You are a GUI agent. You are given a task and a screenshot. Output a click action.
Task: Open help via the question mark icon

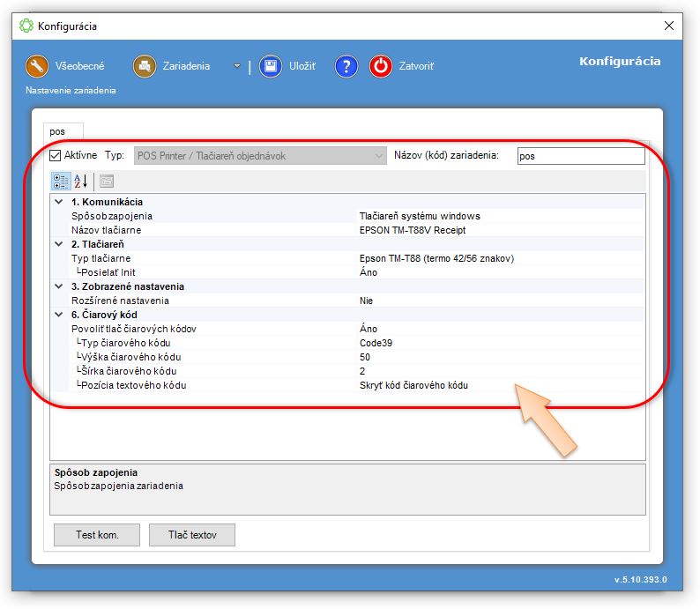[x=346, y=67]
